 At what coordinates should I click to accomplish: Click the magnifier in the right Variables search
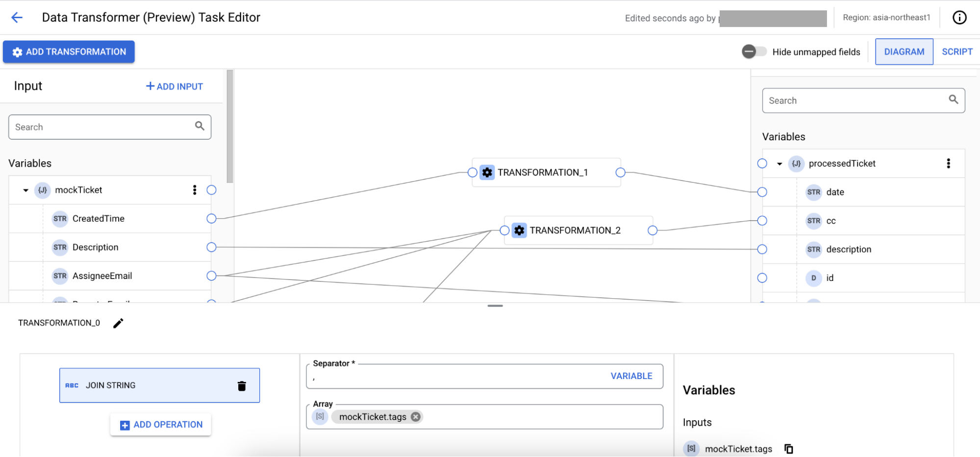point(953,100)
